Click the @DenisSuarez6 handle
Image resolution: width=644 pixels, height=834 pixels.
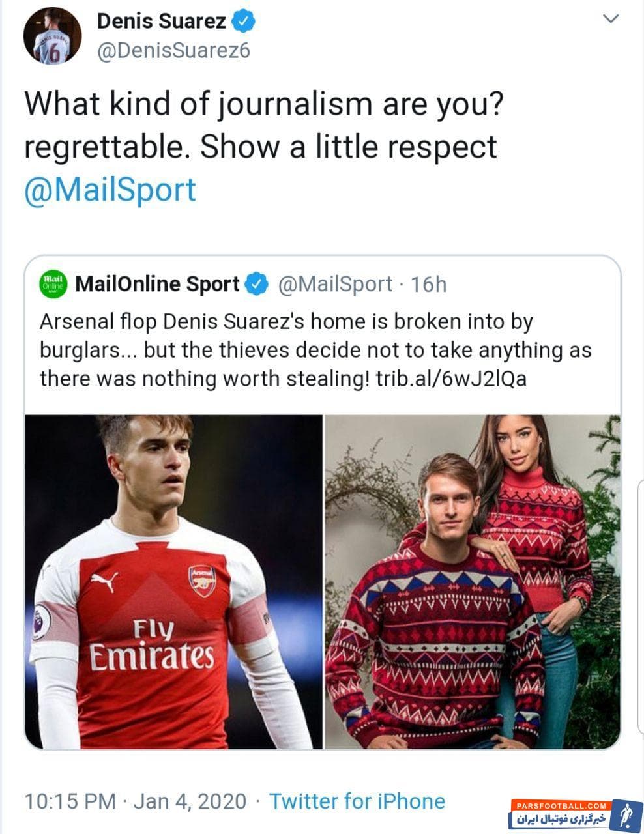tap(173, 51)
